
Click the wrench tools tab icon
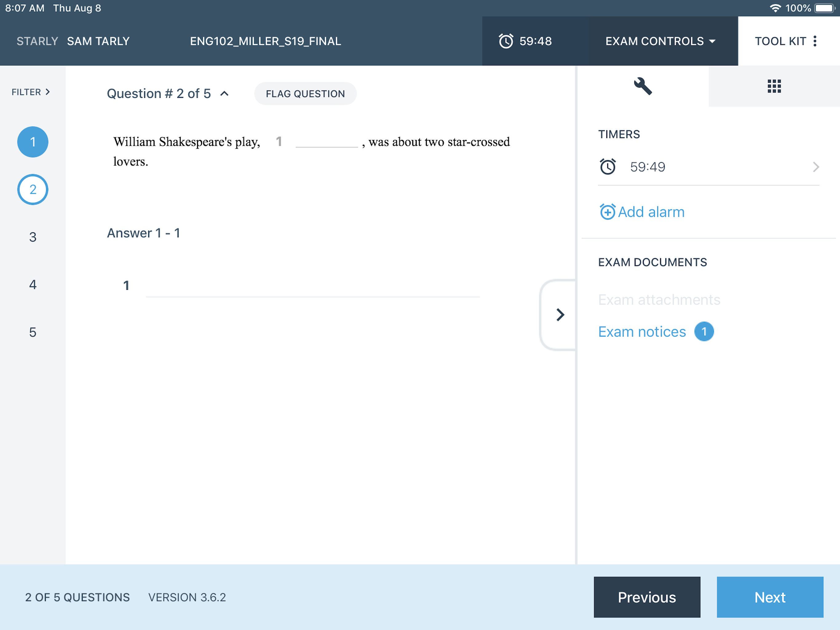pyautogui.click(x=643, y=86)
